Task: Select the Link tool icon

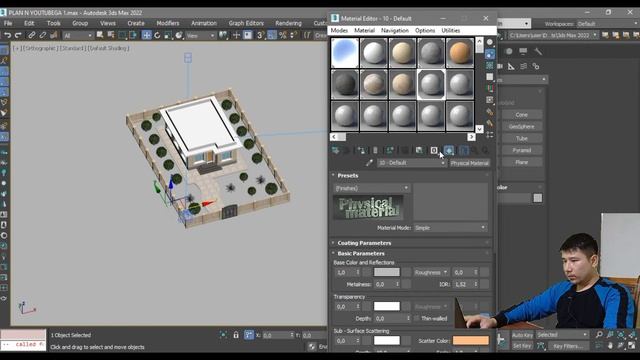Action: click(31, 36)
